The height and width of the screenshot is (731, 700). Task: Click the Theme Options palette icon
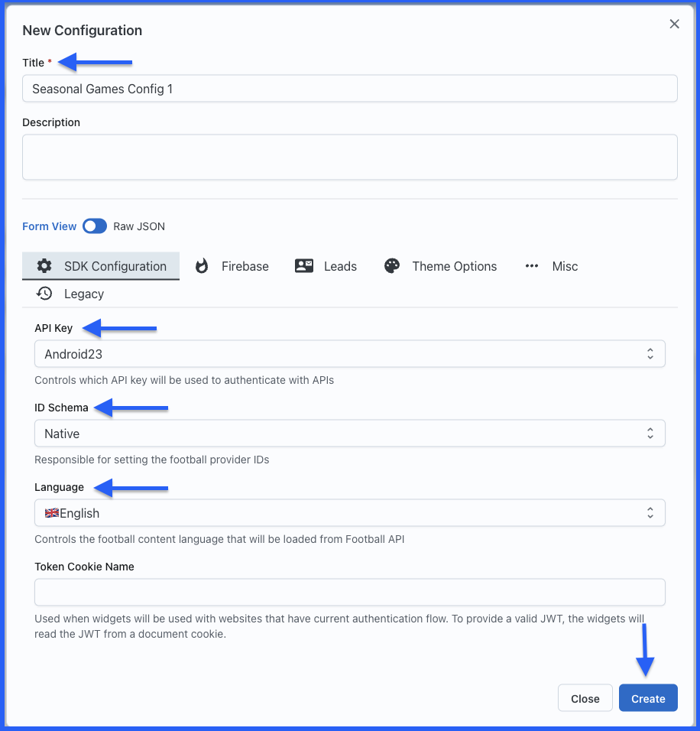point(392,266)
